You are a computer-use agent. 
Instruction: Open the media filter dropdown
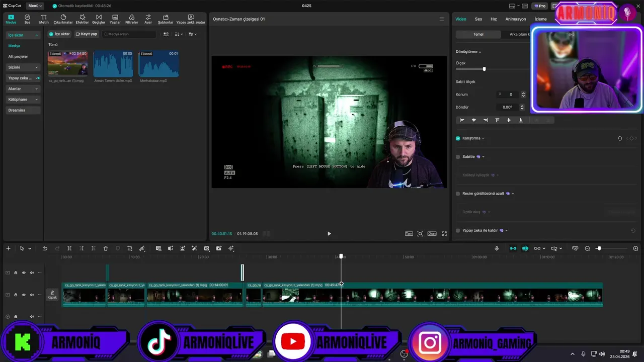click(193, 34)
